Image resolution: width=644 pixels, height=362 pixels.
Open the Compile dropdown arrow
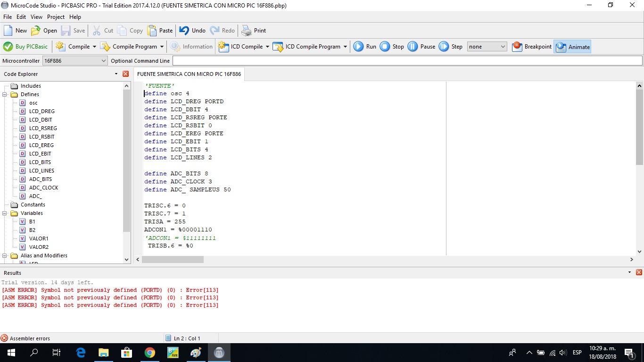(94, 47)
